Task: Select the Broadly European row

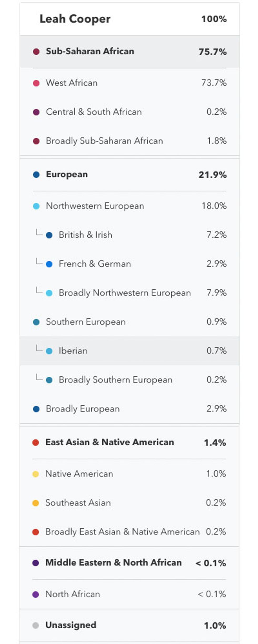Action: click(x=130, y=409)
